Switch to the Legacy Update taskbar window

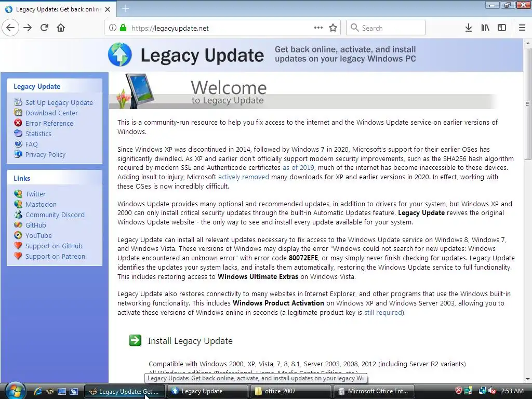click(x=207, y=391)
